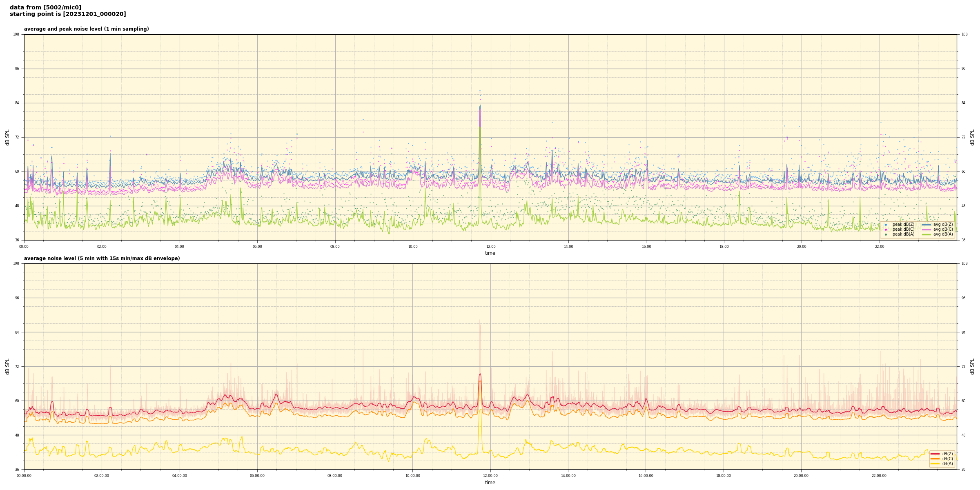Image resolution: width=980 pixels, height=490 pixels.
Task: Click orange dB(C) line in bottom legend
Action: (x=935, y=459)
